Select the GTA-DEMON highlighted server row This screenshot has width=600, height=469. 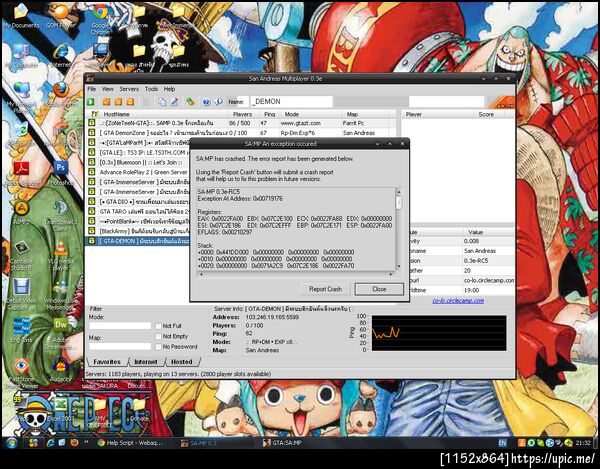tap(138, 241)
